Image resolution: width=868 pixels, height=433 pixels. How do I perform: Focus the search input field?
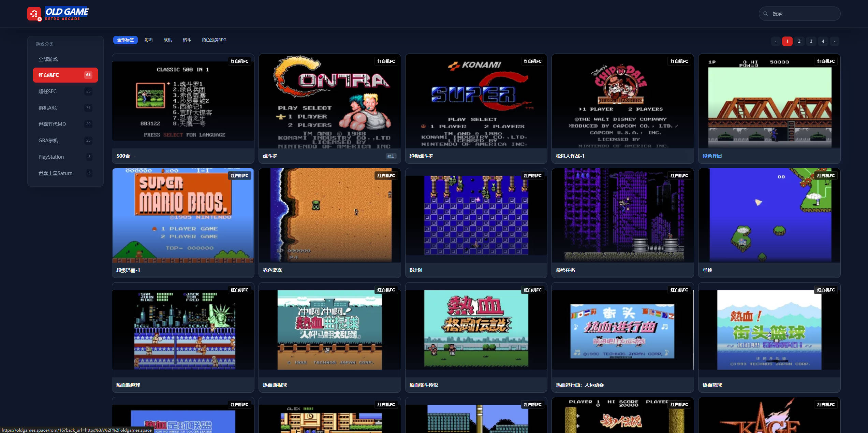click(799, 14)
